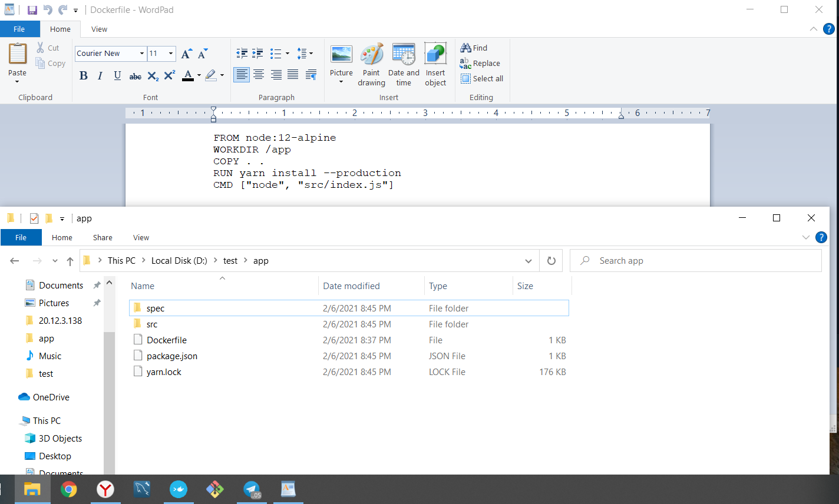This screenshot has width=839, height=504.
Task: Switch to Explorer Share tab
Action: (103, 237)
